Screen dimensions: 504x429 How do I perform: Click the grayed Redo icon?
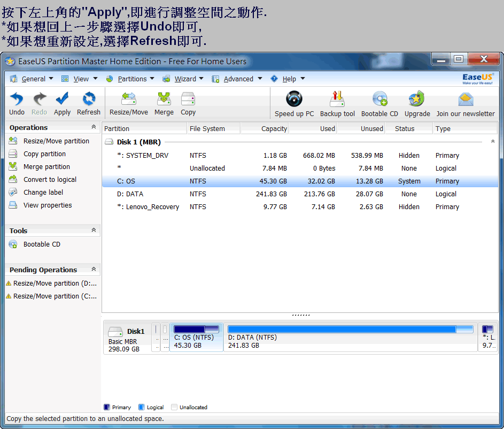point(40,99)
